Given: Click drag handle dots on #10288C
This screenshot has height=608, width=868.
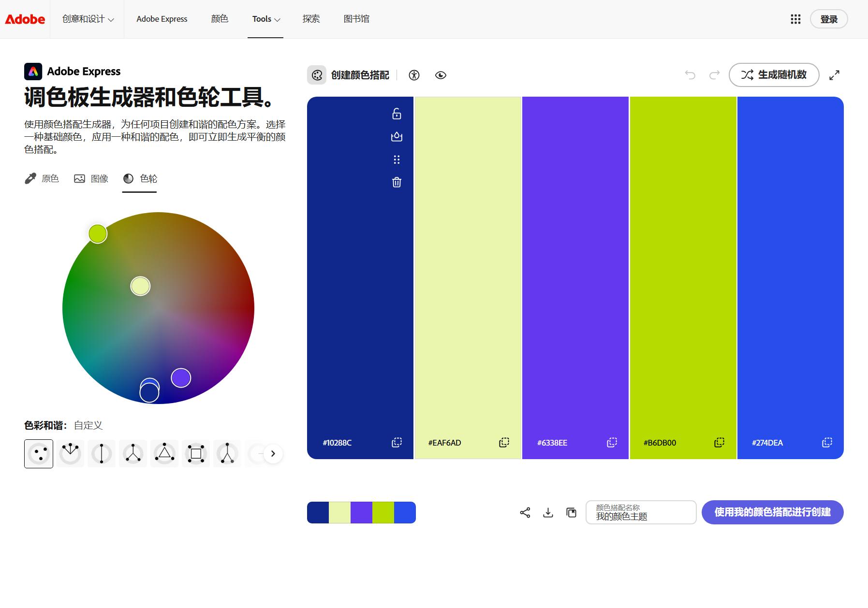Looking at the screenshot, I should [x=397, y=159].
